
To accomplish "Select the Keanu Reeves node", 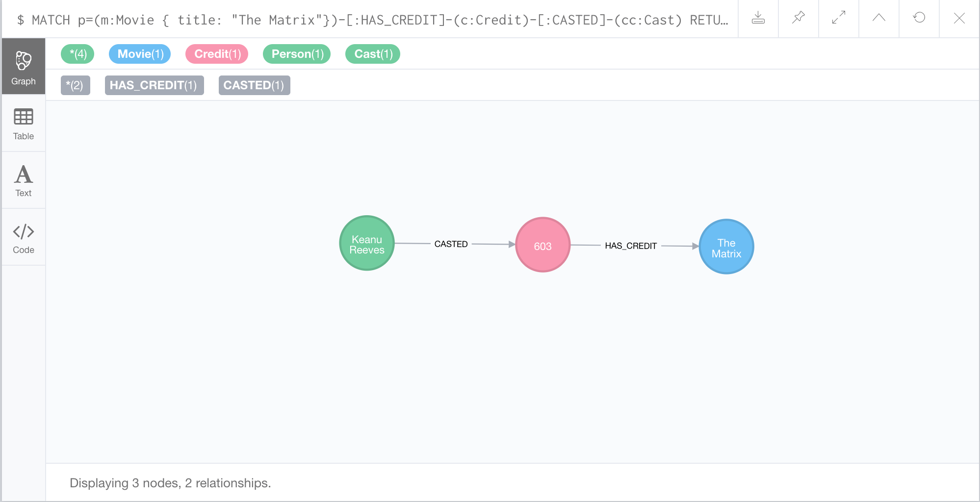I will [366, 243].
